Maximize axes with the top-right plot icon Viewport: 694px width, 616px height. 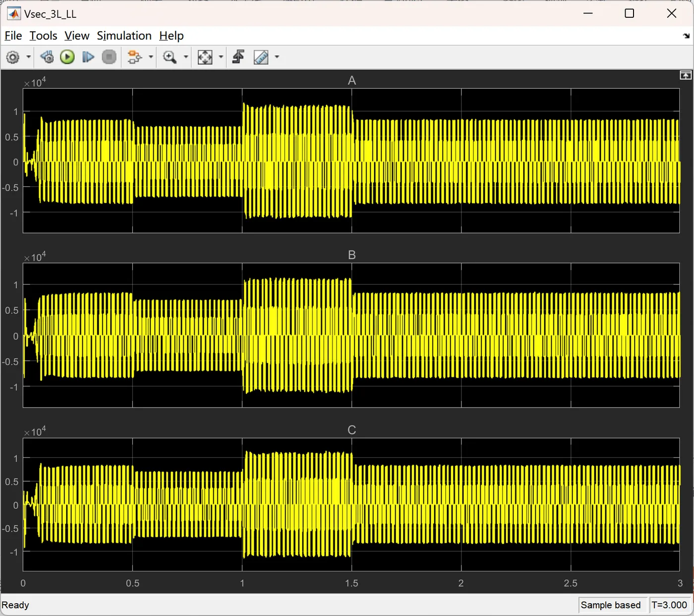click(x=686, y=75)
